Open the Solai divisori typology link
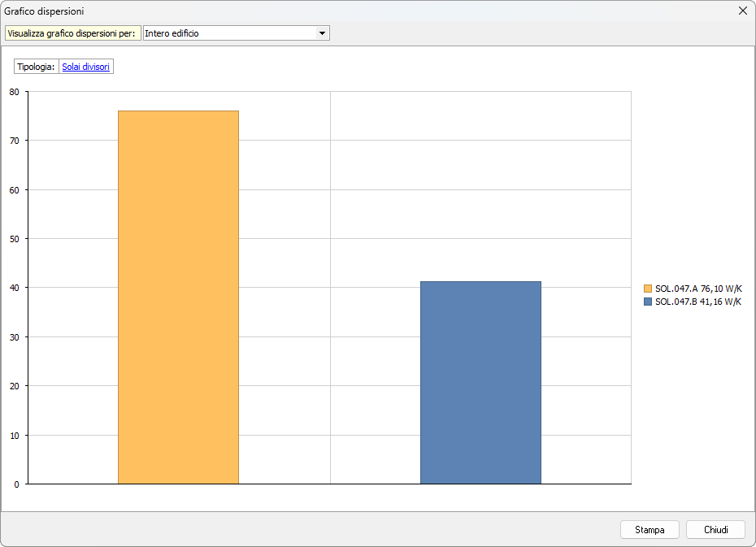The height and width of the screenshot is (547, 756). (85, 67)
